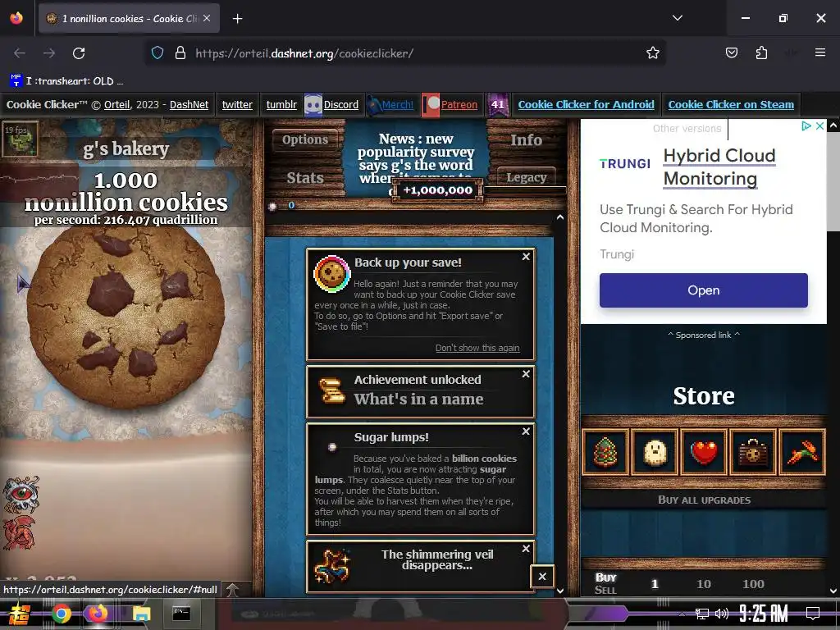Viewport: 840px width, 630px height.
Task: Collapse the notes panel up arrow
Action: [559, 217]
